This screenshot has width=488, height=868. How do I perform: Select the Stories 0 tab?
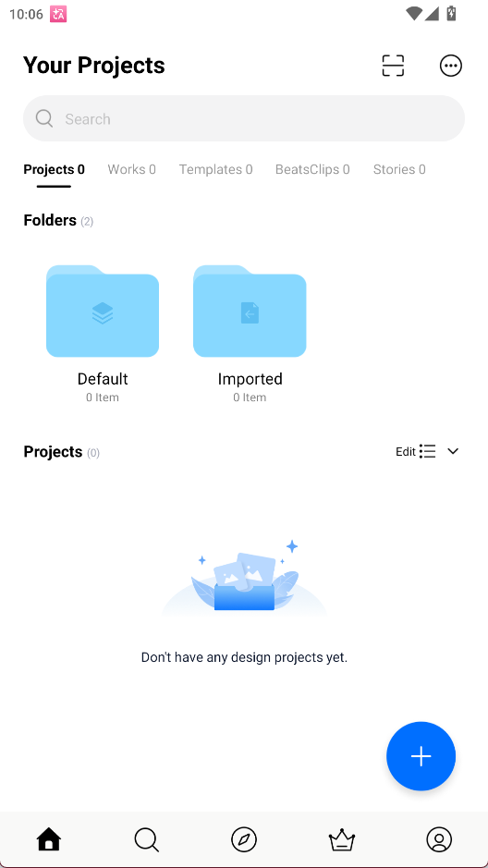(x=399, y=169)
